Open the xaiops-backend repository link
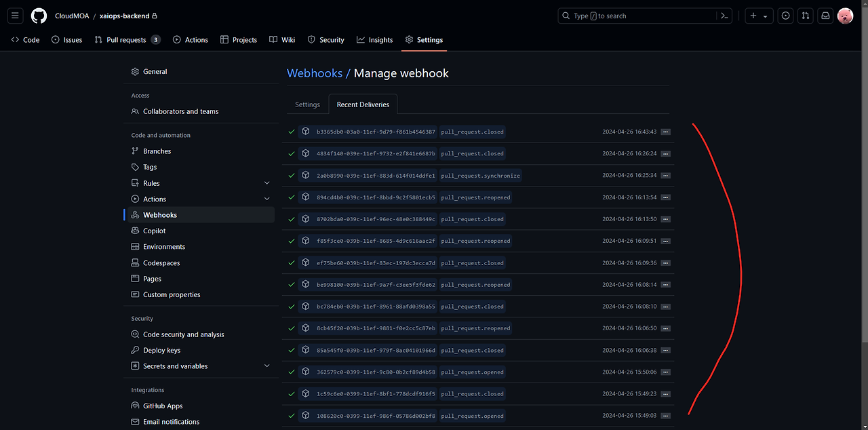Screen dimensions: 868x430 (124, 16)
